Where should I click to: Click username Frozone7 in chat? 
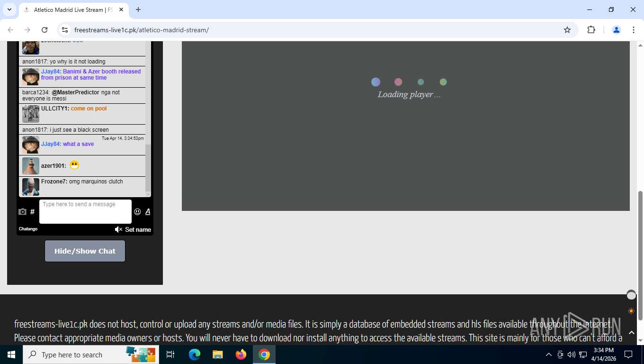click(54, 182)
